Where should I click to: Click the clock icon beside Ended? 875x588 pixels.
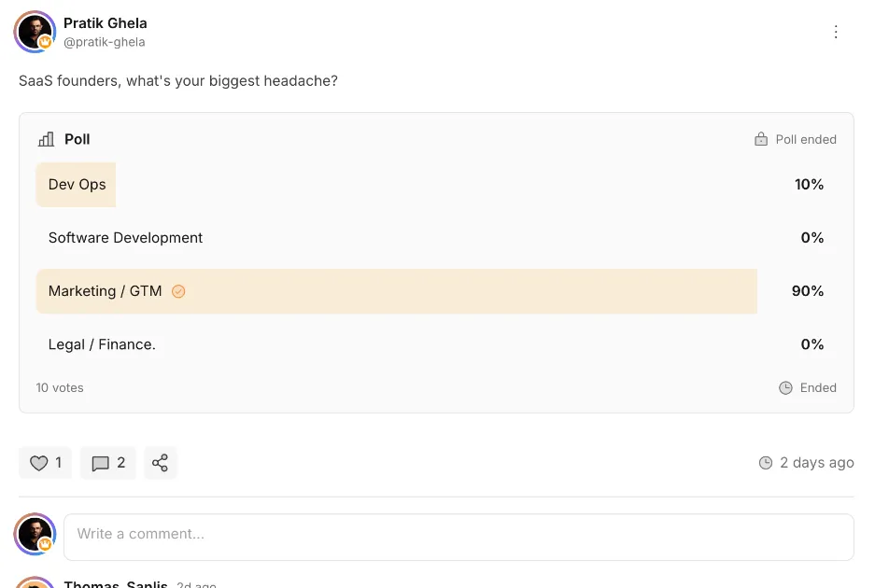[785, 387]
